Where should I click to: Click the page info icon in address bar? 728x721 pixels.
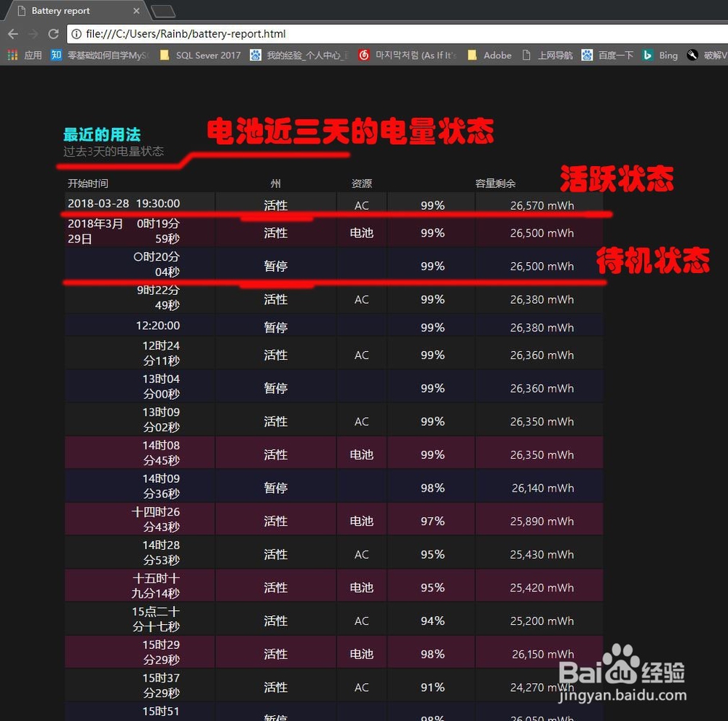click(76, 34)
